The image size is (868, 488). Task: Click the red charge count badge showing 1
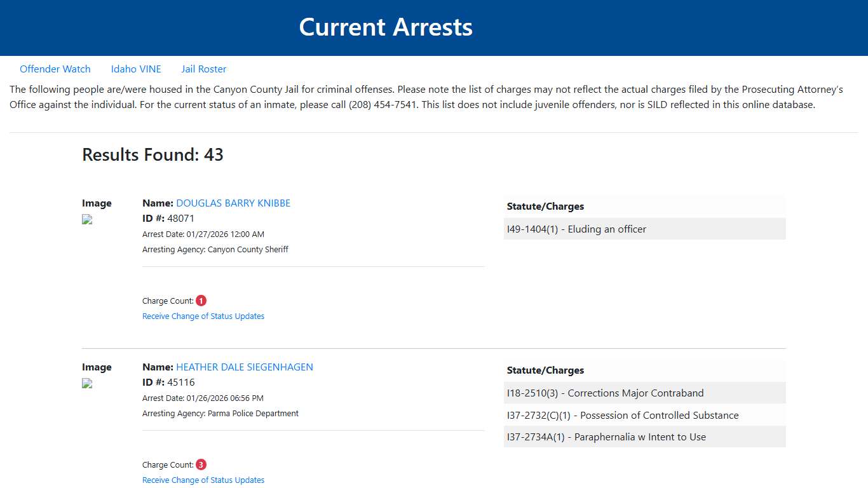[x=201, y=300]
